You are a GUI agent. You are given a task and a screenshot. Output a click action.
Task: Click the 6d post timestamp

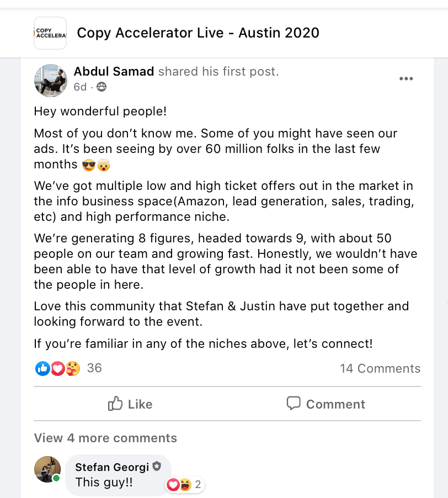tap(80, 87)
